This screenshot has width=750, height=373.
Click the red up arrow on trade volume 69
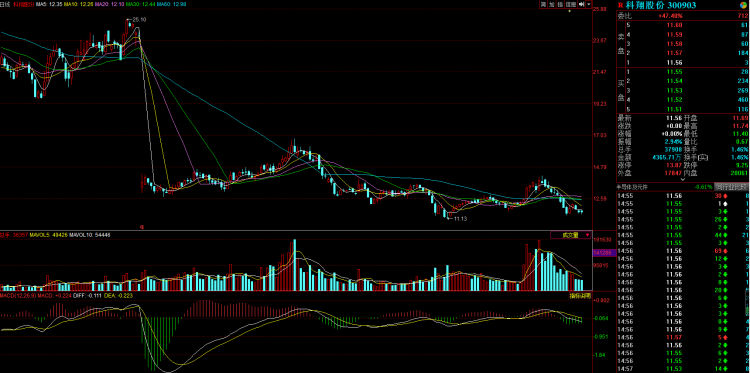pyautogui.click(x=725, y=251)
